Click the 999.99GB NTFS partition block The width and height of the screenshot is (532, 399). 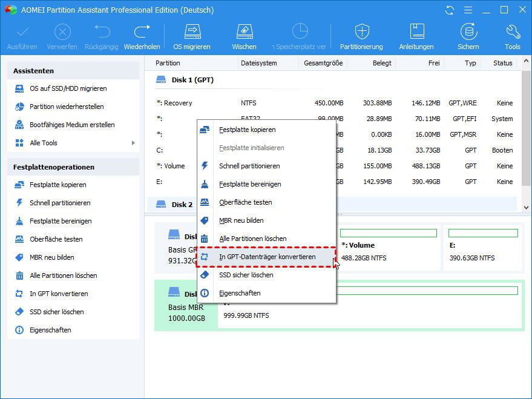click(369, 304)
